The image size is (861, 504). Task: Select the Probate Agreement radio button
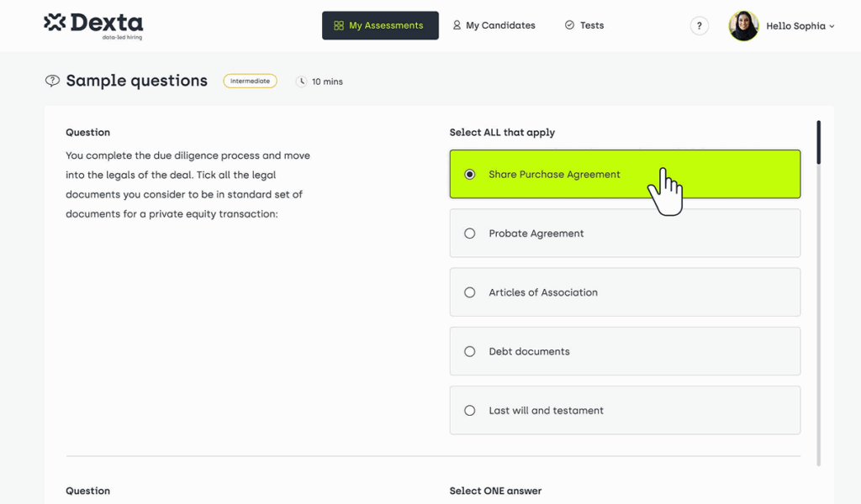click(x=470, y=234)
